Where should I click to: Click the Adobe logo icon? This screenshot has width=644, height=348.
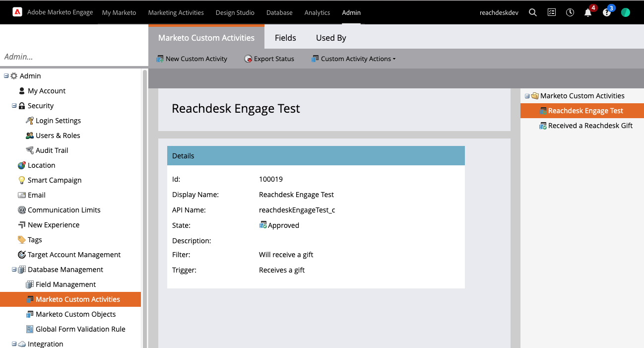point(17,12)
